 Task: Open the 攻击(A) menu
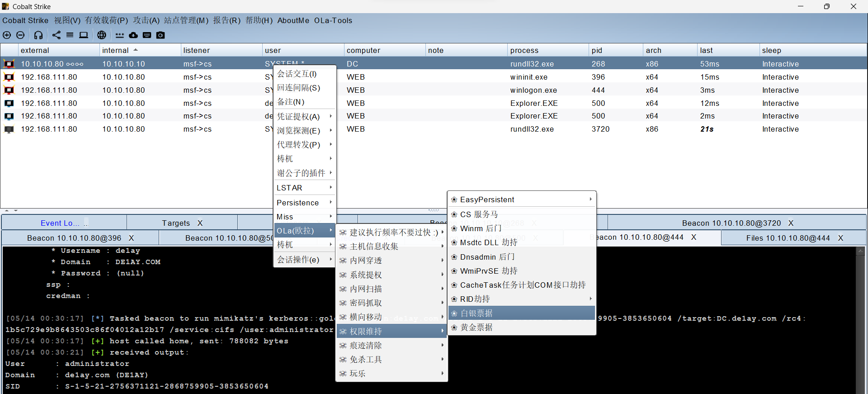click(x=146, y=20)
